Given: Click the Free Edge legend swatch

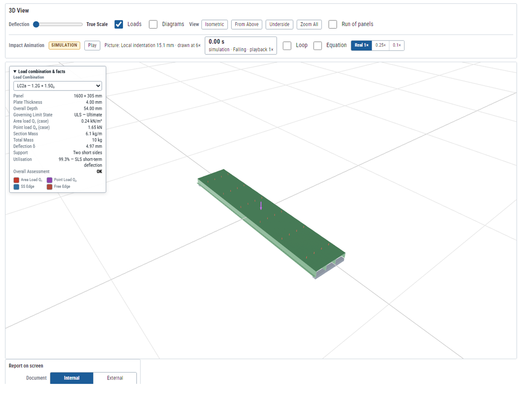Looking at the screenshot, I should 50,187.
